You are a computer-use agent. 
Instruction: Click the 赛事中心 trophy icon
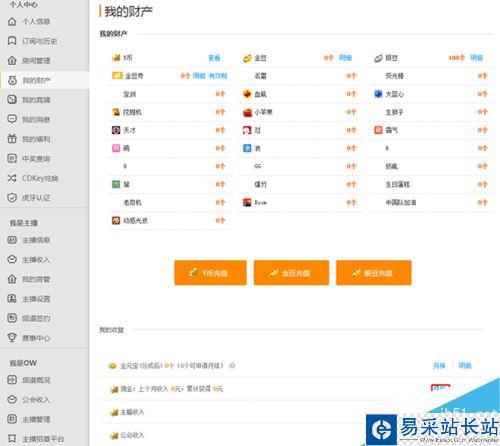pyautogui.click(x=12, y=338)
